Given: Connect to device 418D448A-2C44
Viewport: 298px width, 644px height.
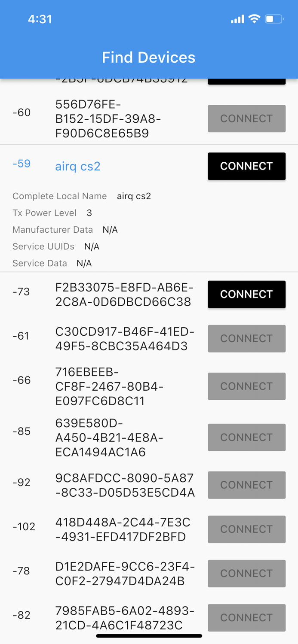Looking at the screenshot, I should tap(246, 529).
